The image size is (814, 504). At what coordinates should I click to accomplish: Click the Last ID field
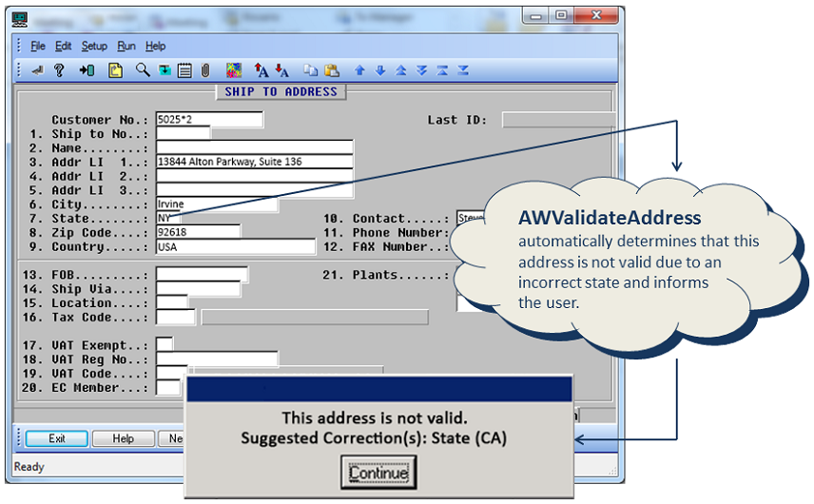click(558, 120)
